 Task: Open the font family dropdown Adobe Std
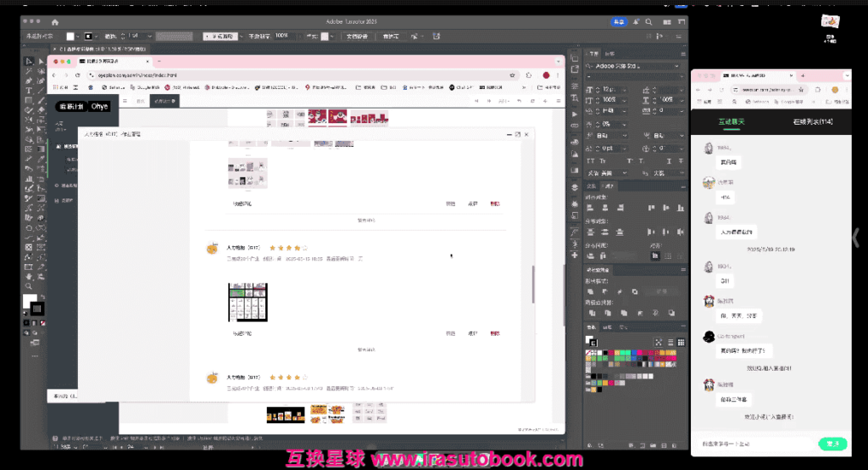pyautogui.click(x=676, y=66)
